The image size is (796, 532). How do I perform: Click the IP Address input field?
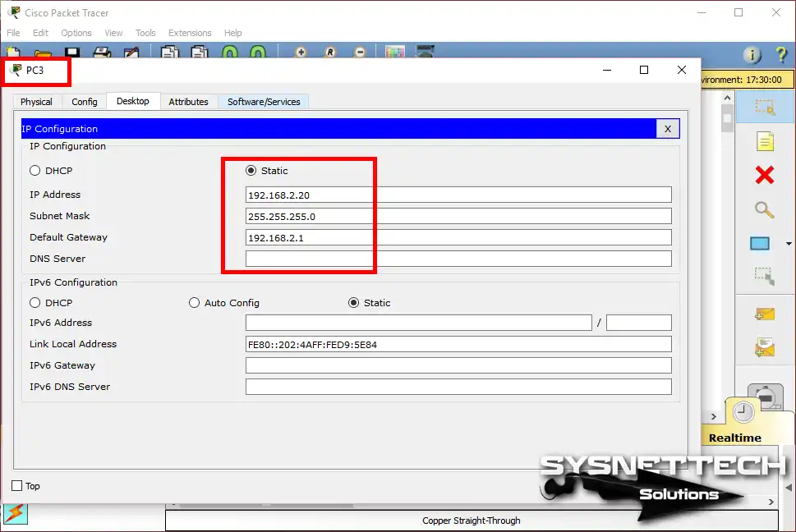(x=458, y=195)
